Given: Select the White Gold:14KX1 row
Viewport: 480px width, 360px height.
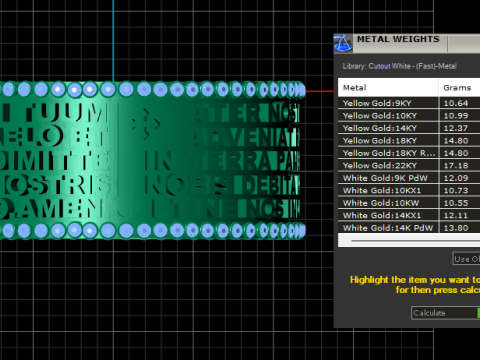Looking at the screenshot, I should (409, 215).
